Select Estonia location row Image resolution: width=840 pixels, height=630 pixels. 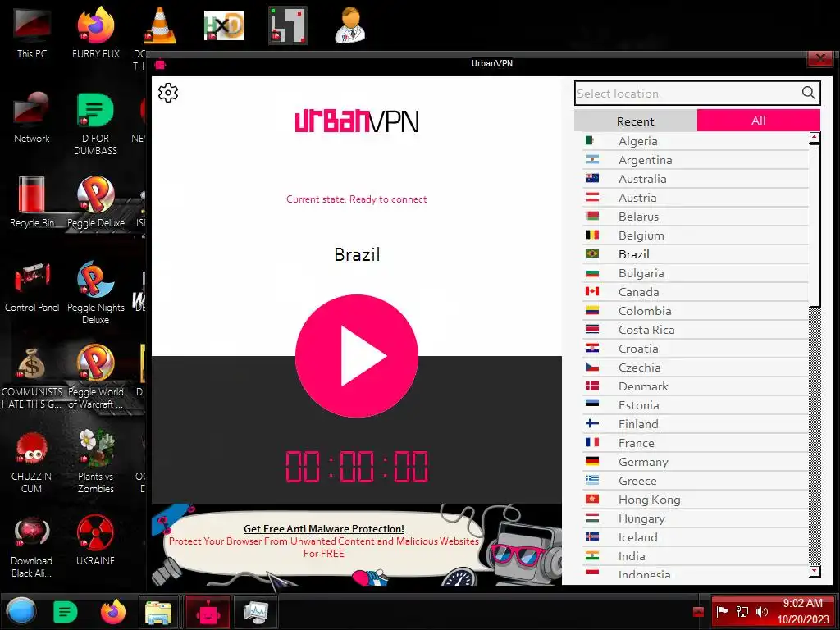coord(696,405)
